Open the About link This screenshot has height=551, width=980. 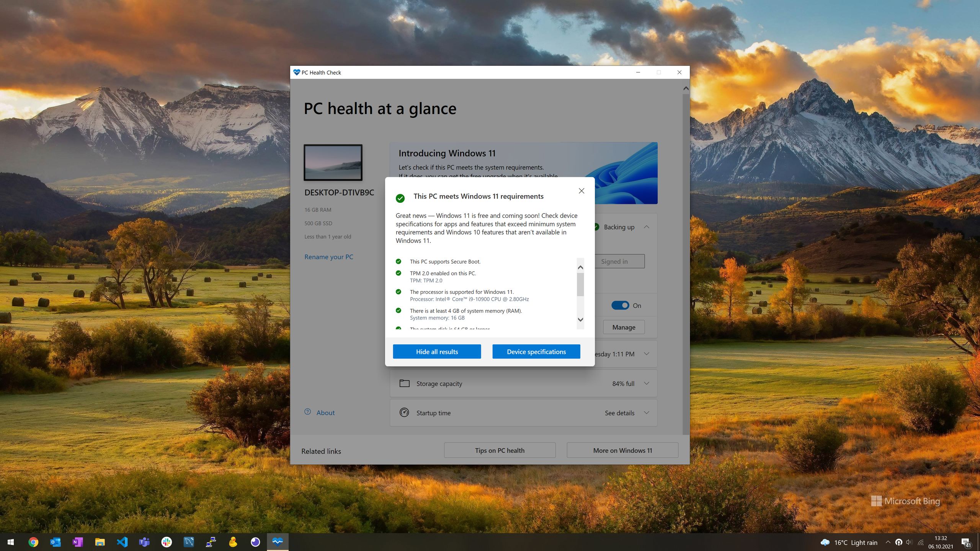(325, 412)
